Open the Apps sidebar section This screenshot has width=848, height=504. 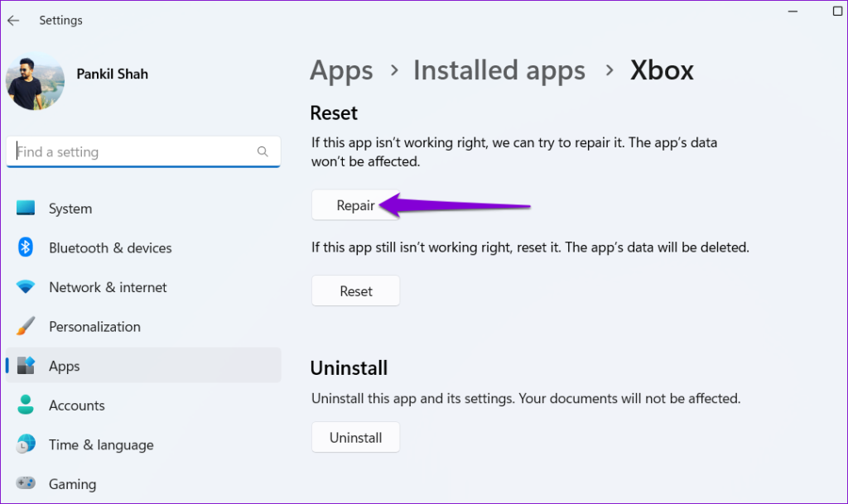64,366
